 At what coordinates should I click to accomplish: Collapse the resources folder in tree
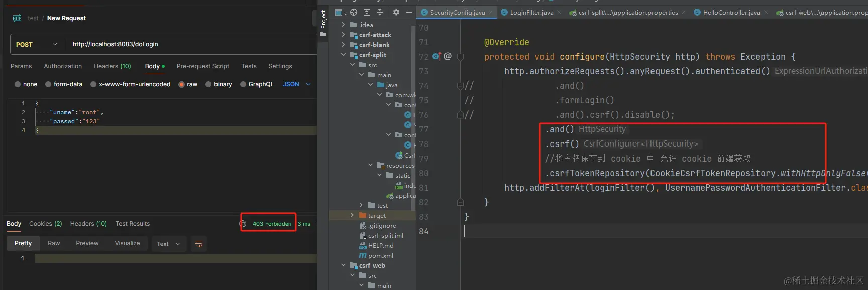[371, 165]
